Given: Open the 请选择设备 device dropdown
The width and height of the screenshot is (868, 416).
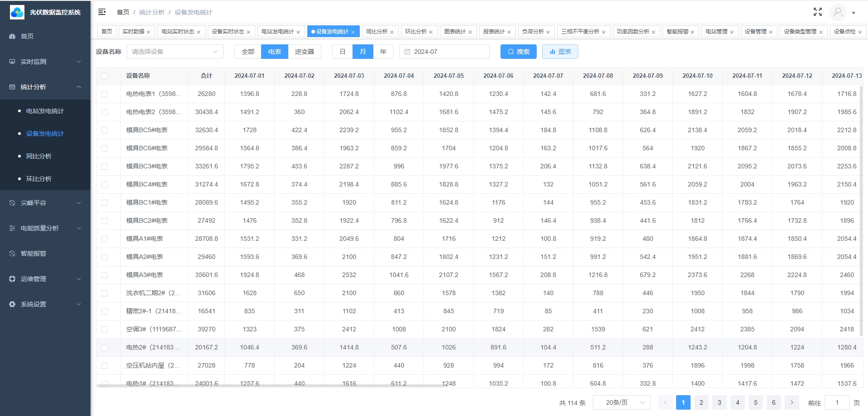Looking at the screenshot, I should [x=175, y=52].
